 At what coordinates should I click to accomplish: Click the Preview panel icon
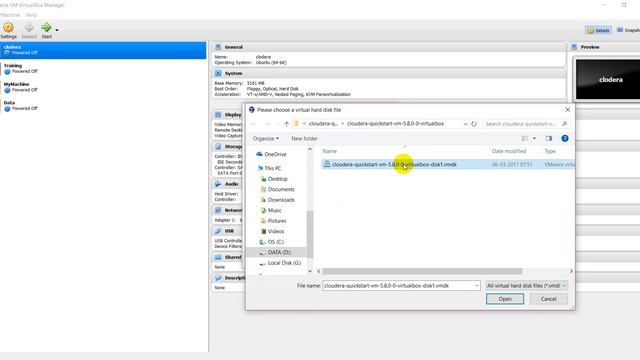[574, 47]
